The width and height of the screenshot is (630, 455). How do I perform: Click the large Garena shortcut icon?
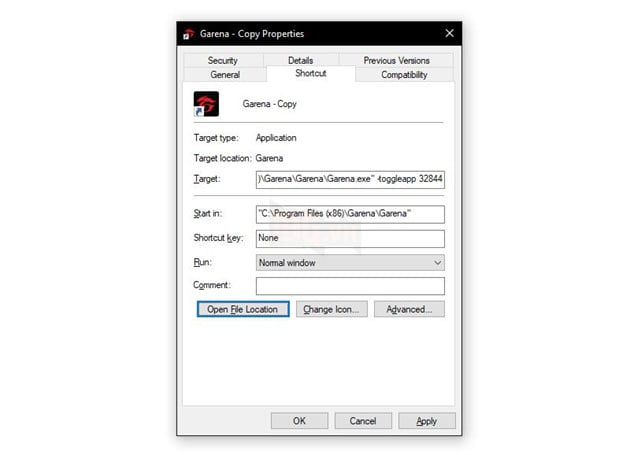206,105
